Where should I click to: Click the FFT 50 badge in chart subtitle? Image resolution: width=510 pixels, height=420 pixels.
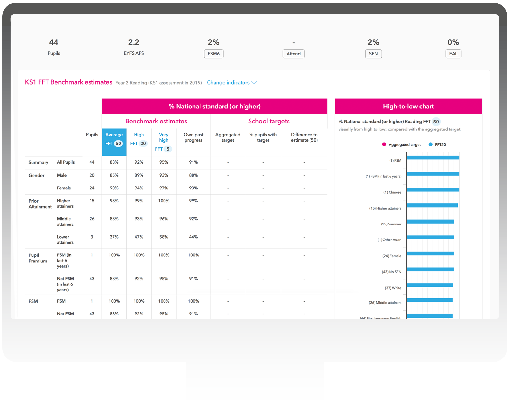(x=436, y=122)
